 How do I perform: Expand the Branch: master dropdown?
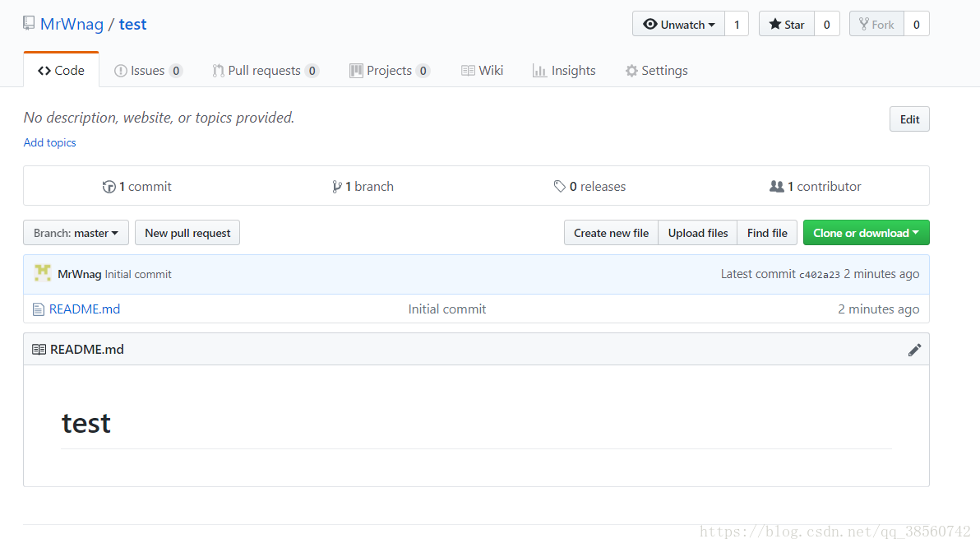click(76, 233)
